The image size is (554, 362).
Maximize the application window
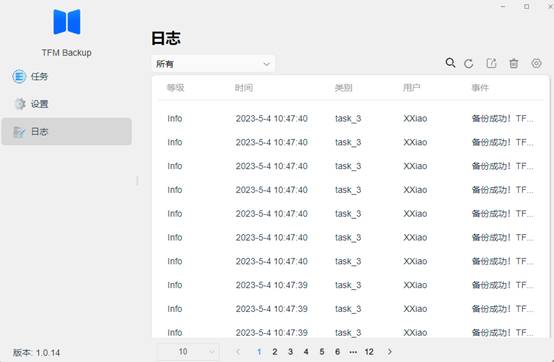click(x=526, y=6)
